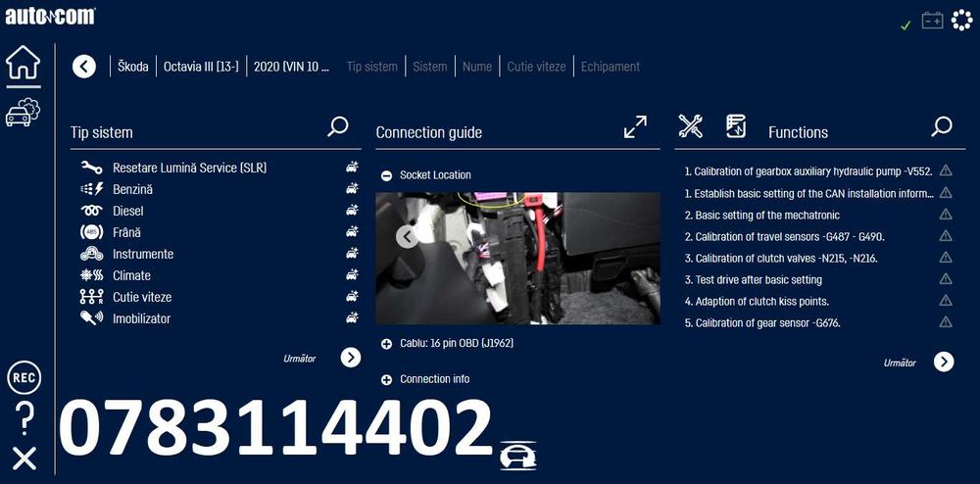Image resolution: width=980 pixels, height=484 pixels.
Task: Click car icon next to Diesel
Action: click(353, 210)
